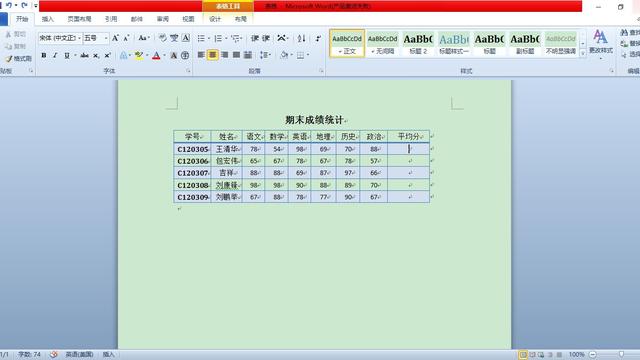This screenshot has height=360, width=640.
Task: Click the Format Painter button
Action: [18, 59]
